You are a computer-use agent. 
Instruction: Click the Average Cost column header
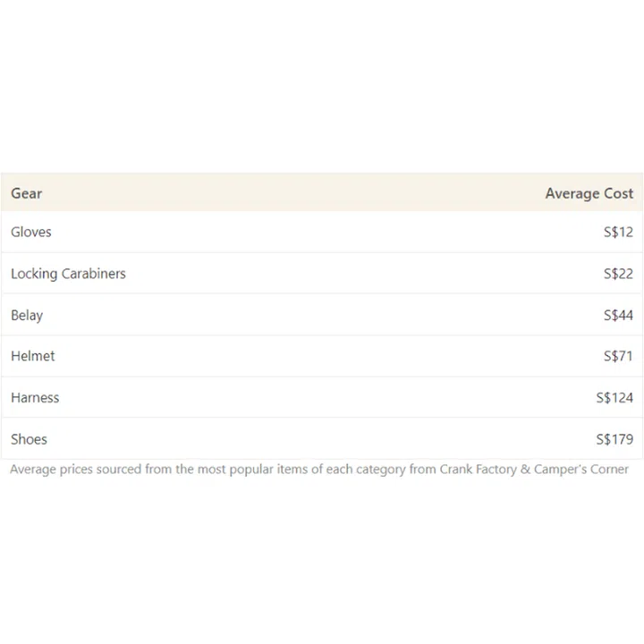point(589,193)
